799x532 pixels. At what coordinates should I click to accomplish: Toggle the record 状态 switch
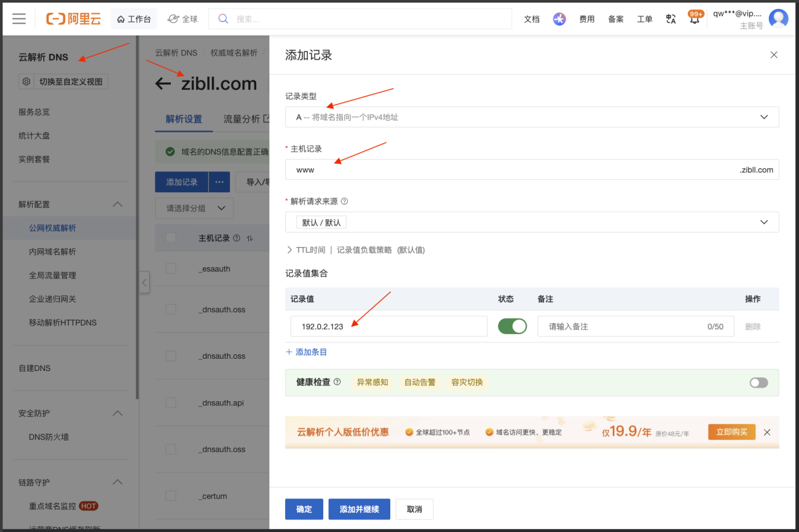513,326
